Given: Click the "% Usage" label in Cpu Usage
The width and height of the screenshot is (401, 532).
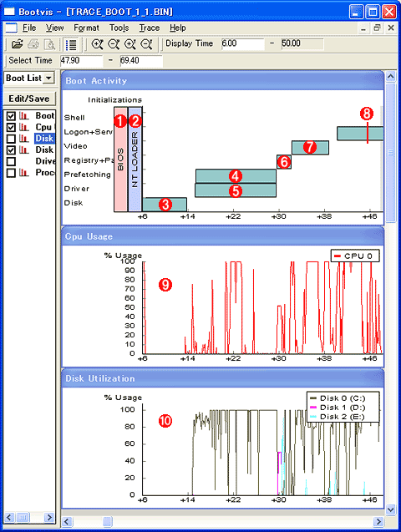Looking at the screenshot, I should pyautogui.click(x=123, y=256).
